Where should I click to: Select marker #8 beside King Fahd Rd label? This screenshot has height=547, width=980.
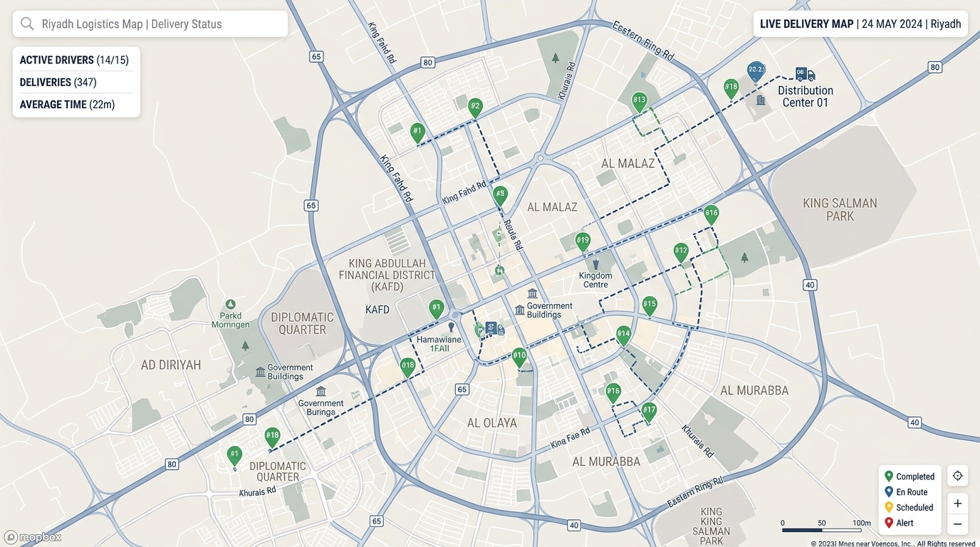coord(501,195)
